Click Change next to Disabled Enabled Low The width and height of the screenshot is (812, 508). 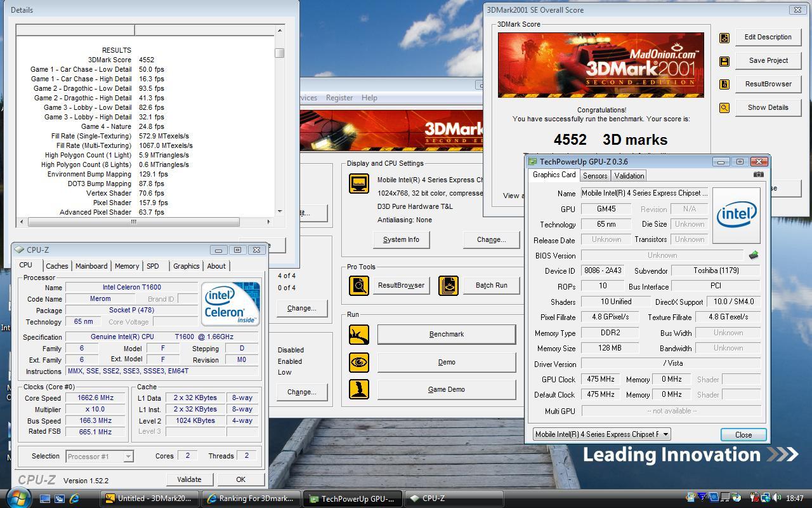pyautogui.click(x=301, y=392)
